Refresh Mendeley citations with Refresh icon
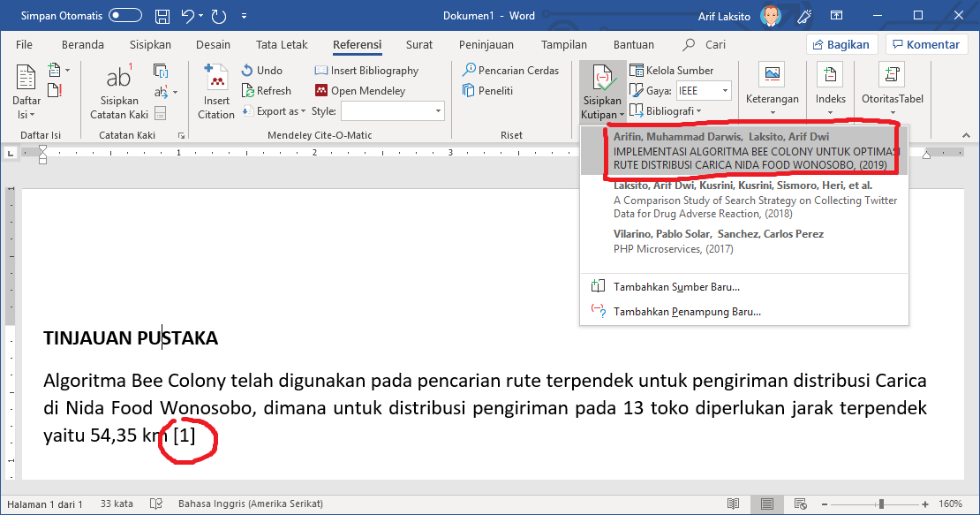 click(x=249, y=90)
